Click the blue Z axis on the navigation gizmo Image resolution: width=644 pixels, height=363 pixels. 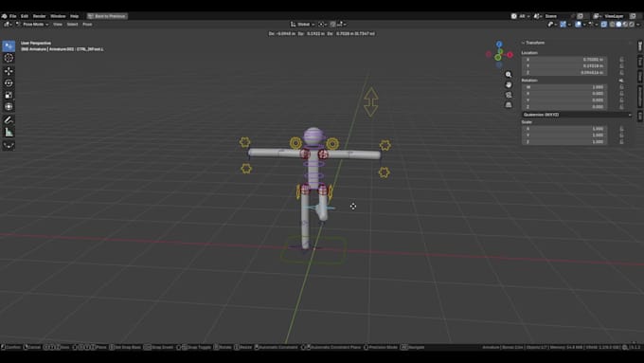pyautogui.click(x=499, y=44)
